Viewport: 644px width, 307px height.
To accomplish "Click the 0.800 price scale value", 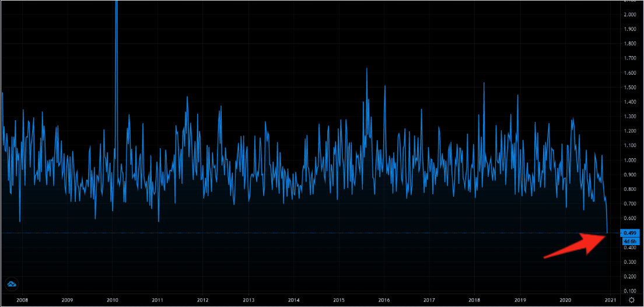I will click(629, 190).
